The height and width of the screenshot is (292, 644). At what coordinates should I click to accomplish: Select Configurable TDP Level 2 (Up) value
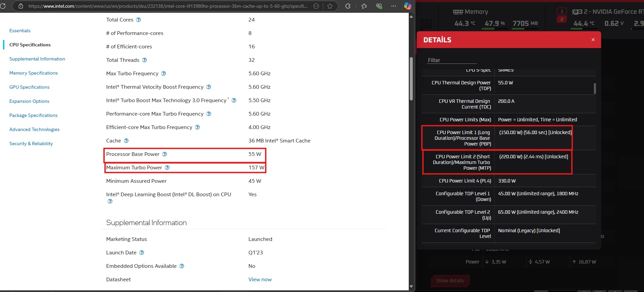click(x=538, y=212)
